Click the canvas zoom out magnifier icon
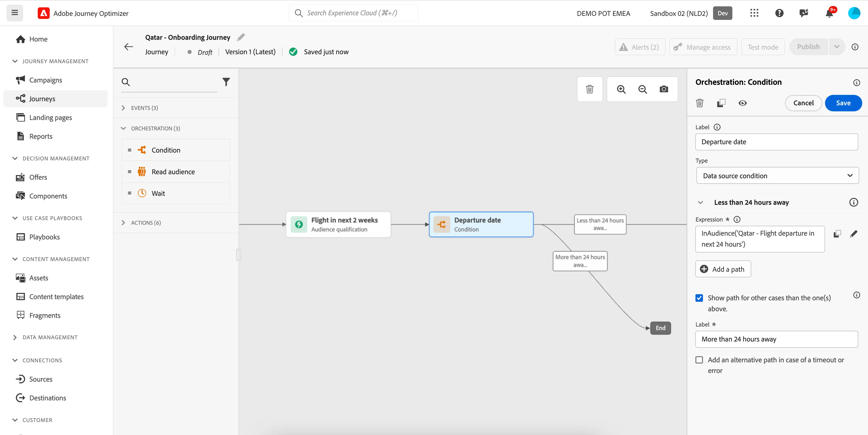868x435 pixels. pyautogui.click(x=643, y=89)
